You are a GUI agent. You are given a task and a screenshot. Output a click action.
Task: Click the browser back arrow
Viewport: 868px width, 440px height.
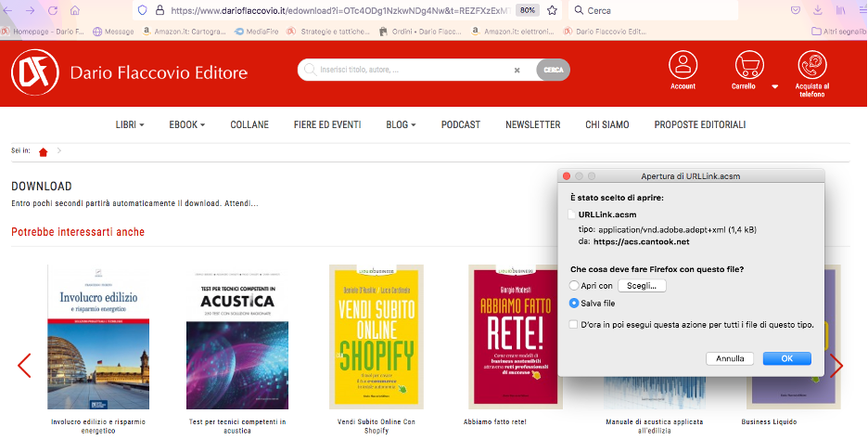[x=7, y=10]
